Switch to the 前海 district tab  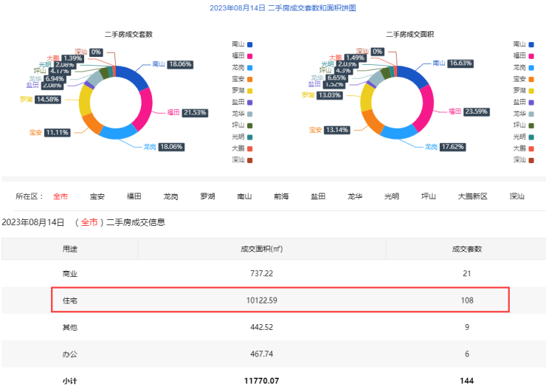pos(281,196)
